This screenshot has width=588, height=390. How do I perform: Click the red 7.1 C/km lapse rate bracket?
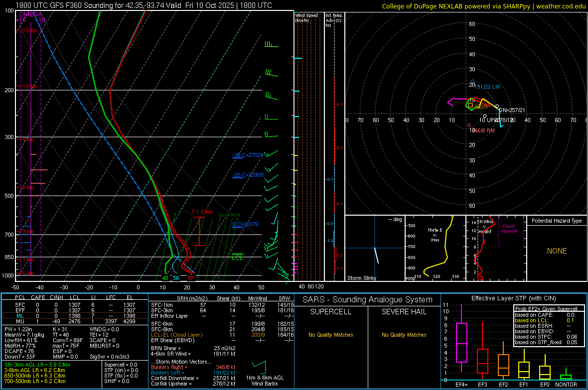pyautogui.click(x=199, y=232)
